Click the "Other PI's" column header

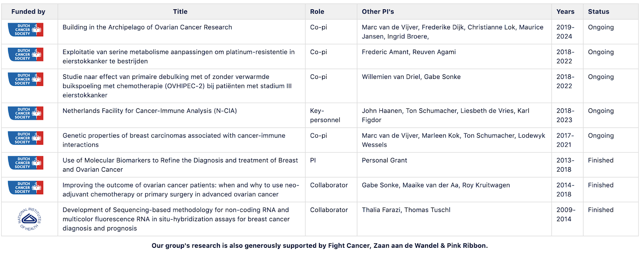coord(378,12)
